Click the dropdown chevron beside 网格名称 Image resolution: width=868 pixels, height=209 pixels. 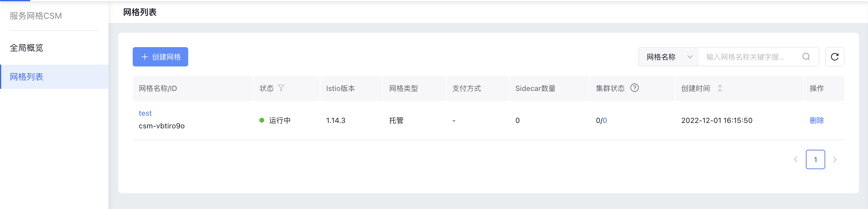690,57
